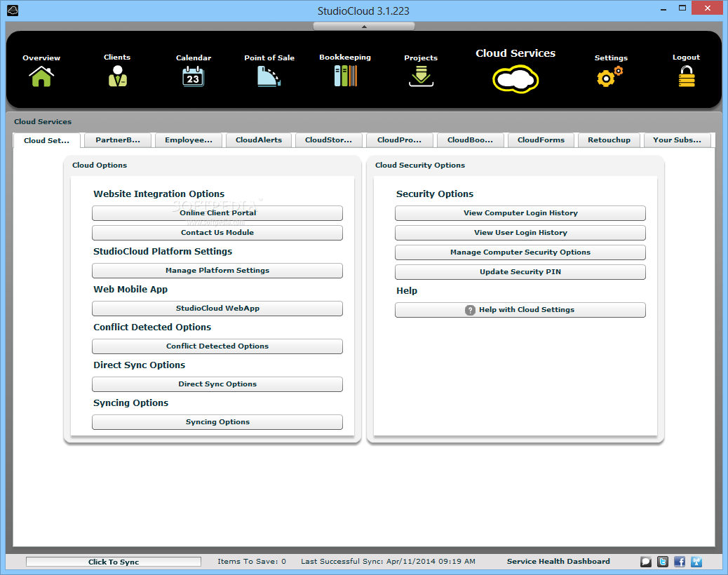Click the Click To Sync button
728x575 pixels.
click(114, 562)
